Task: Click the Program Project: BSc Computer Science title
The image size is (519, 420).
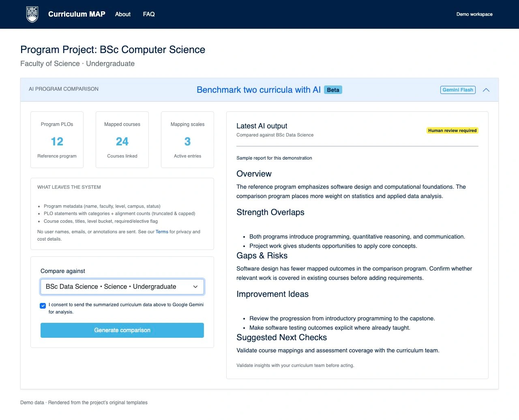Action: click(113, 49)
